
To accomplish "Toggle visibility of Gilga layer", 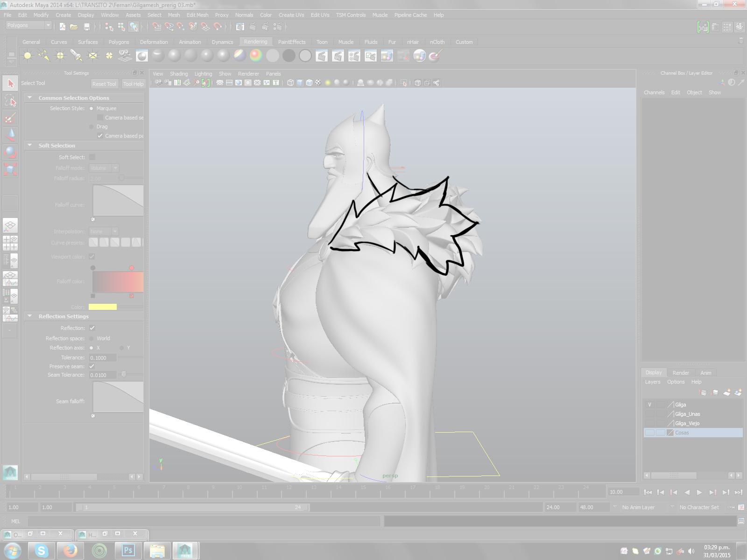I will tap(649, 405).
